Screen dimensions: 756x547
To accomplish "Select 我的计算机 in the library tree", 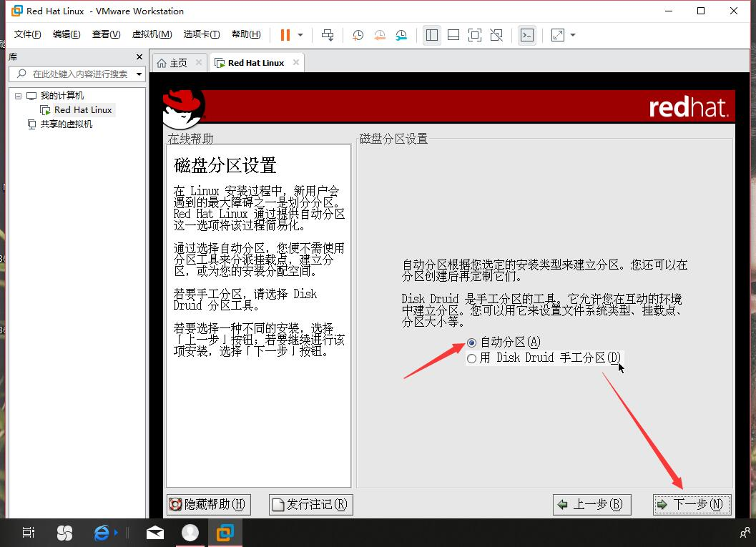I will [x=62, y=95].
